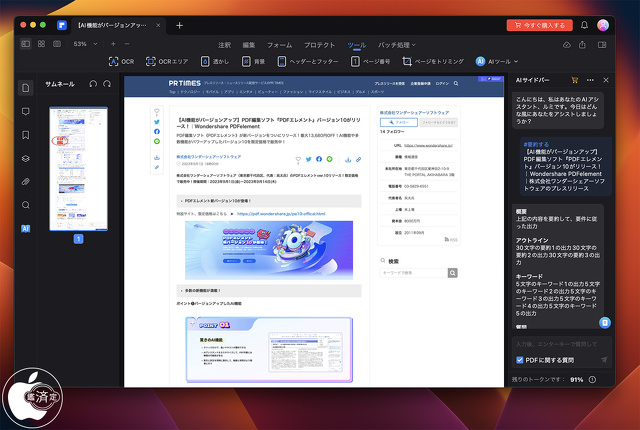Open the bookmarks panel in sidebar
Screen dimensions: 640x430
26,135
